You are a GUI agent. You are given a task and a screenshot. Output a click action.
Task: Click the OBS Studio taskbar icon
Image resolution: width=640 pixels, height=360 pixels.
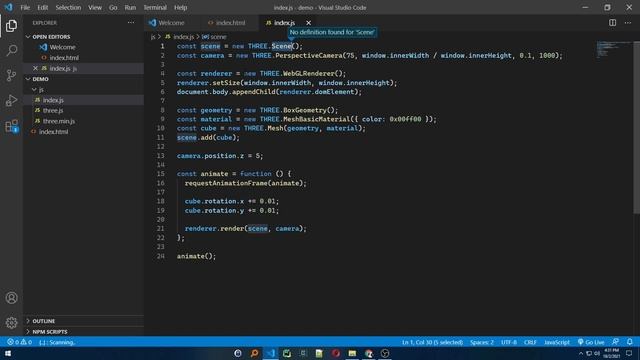[x=385, y=353]
